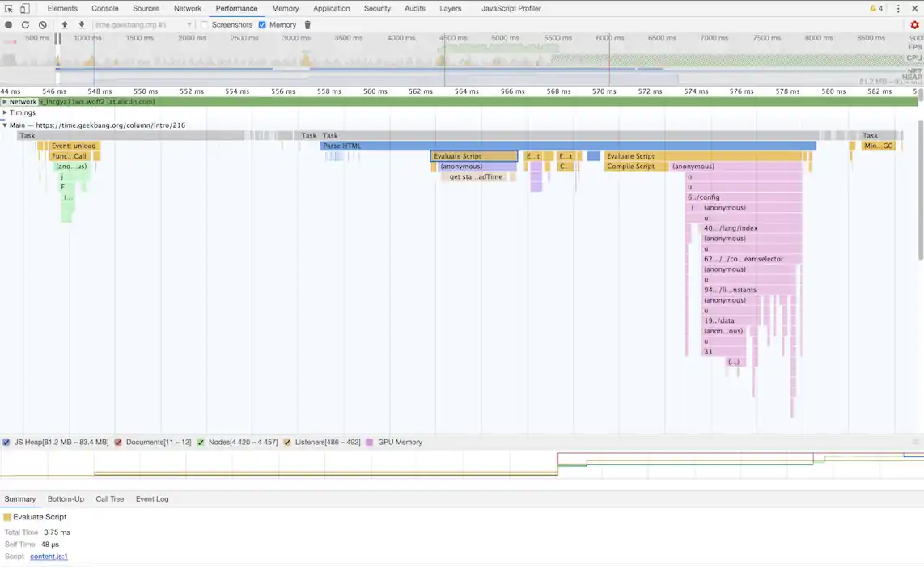924x568 pixels.
Task: Expand the Network track
Action: coord(5,102)
